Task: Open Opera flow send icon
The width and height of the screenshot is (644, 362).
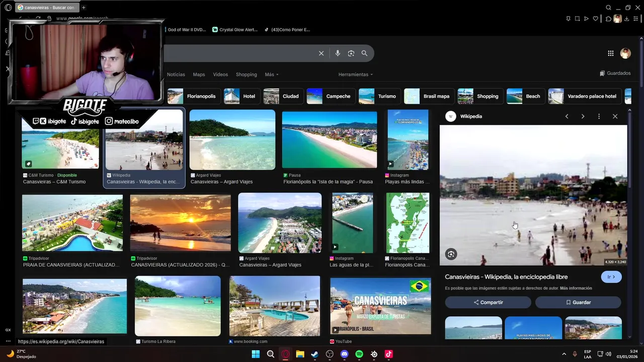Action: (x=586, y=19)
